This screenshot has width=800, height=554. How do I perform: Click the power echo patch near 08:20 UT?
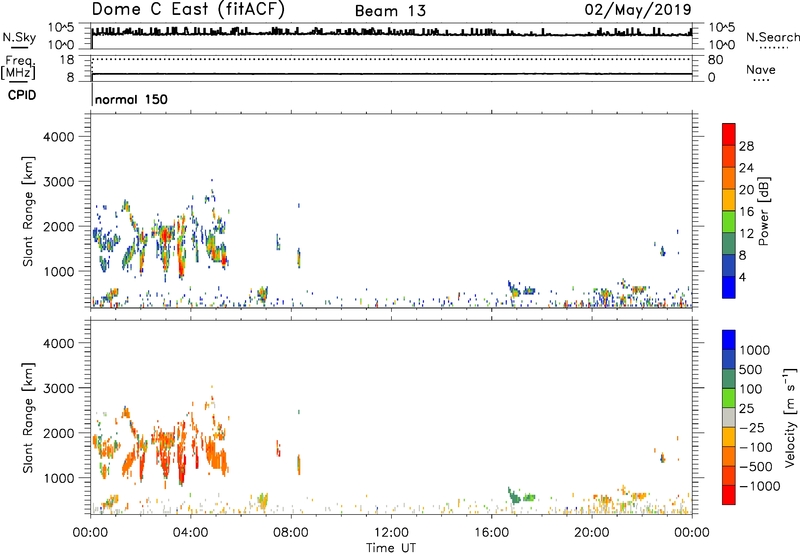299,258
